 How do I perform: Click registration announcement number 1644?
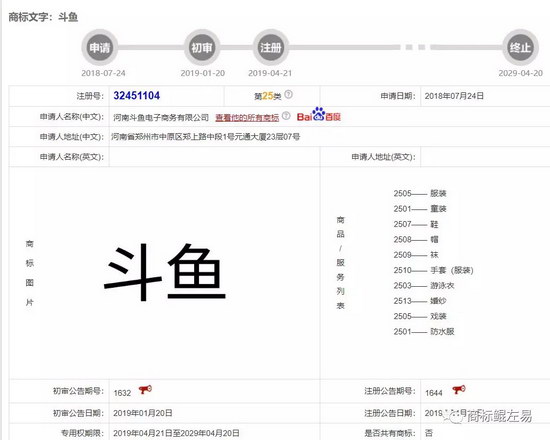pos(434,393)
